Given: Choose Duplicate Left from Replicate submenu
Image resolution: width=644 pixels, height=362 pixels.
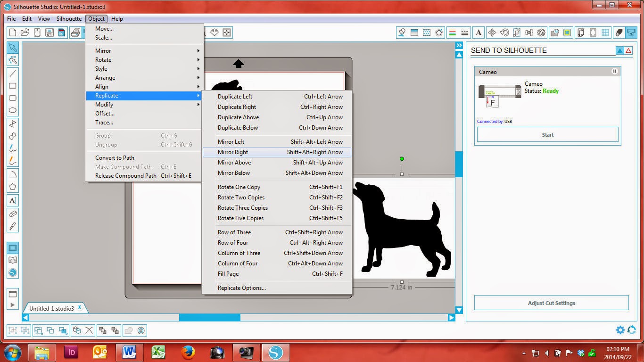Looking at the screenshot, I should tap(277, 97).
